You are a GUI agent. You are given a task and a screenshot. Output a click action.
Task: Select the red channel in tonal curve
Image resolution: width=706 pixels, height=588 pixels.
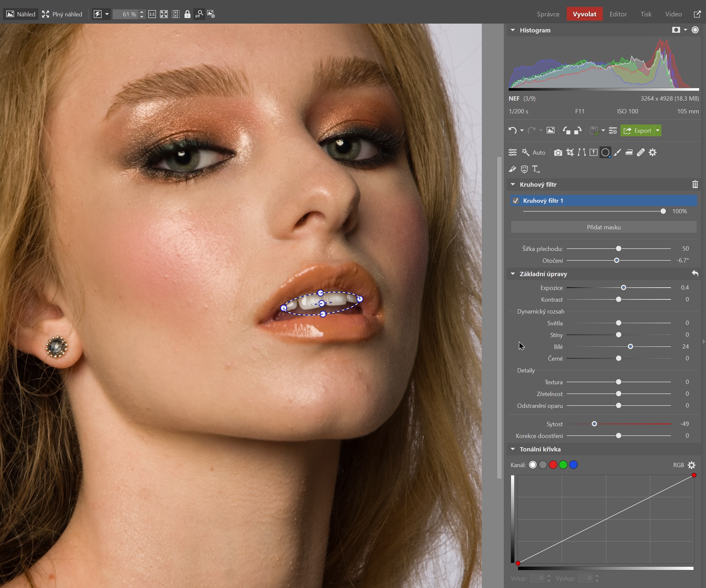pos(553,465)
